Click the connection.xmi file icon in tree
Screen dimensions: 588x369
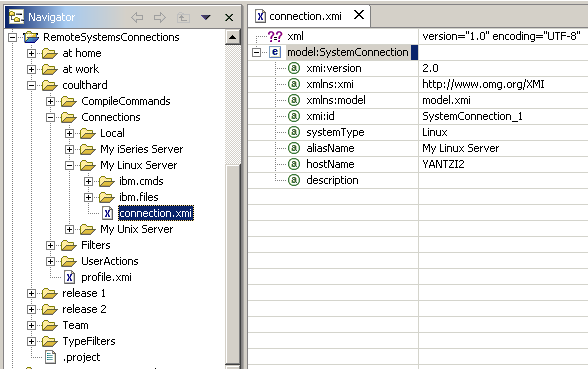pyautogui.click(x=108, y=213)
